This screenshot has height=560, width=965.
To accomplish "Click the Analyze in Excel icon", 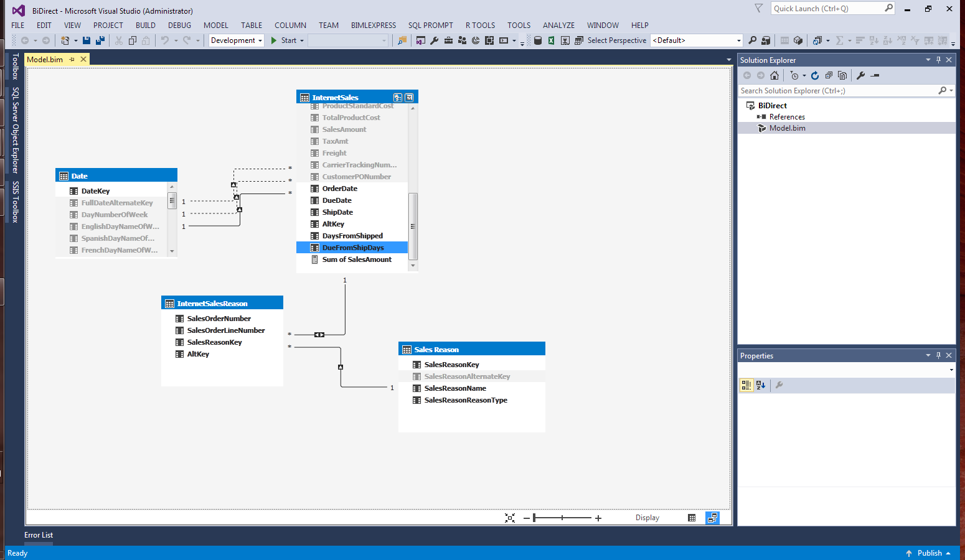I will click(552, 40).
